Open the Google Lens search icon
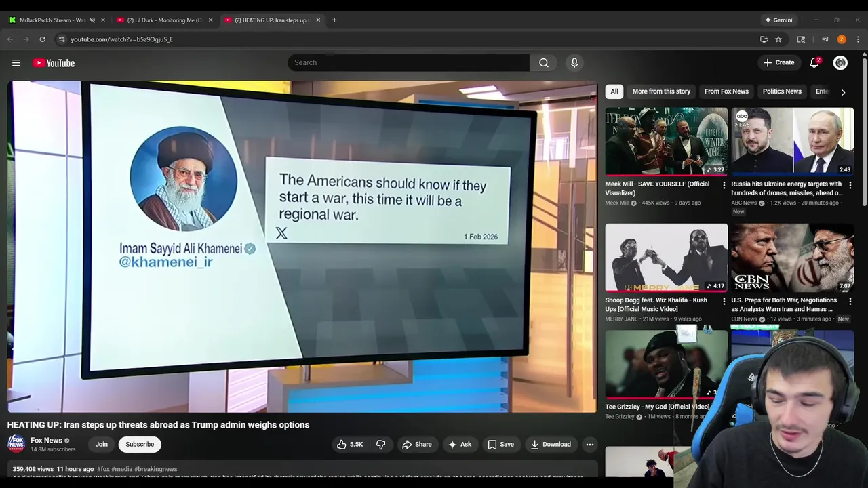Viewport: 868px width, 488px height. pyautogui.click(x=801, y=39)
